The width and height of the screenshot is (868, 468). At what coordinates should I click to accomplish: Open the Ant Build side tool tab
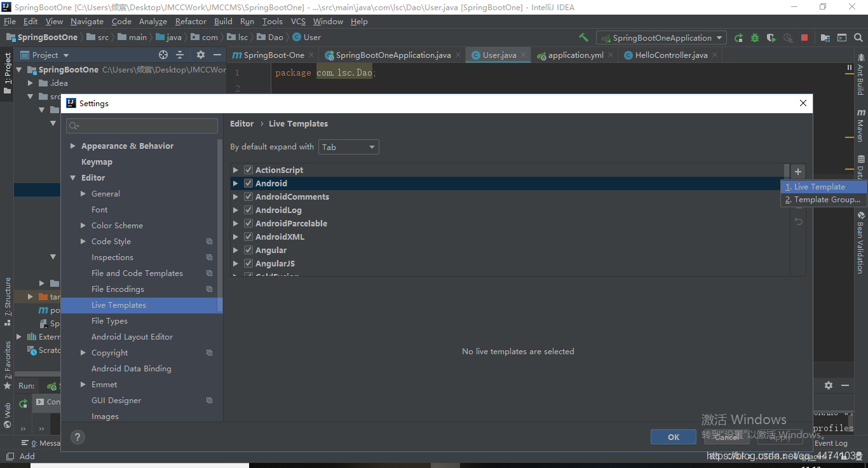click(861, 74)
